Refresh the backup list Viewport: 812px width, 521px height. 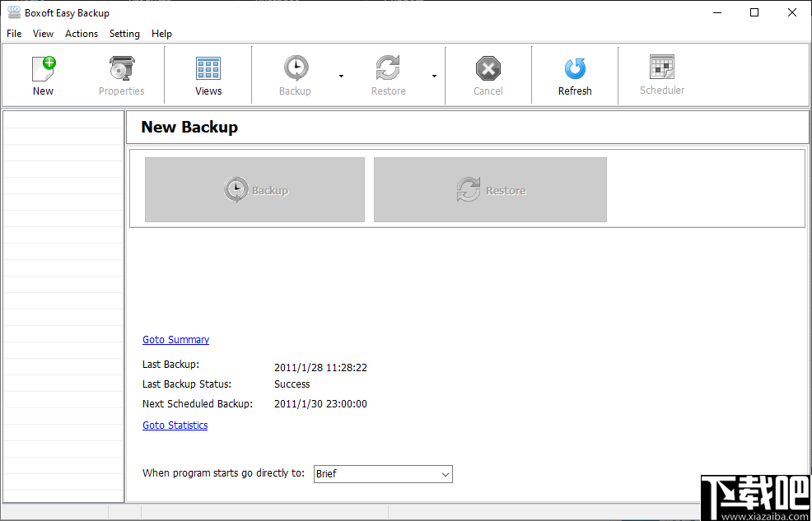[x=574, y=74]
